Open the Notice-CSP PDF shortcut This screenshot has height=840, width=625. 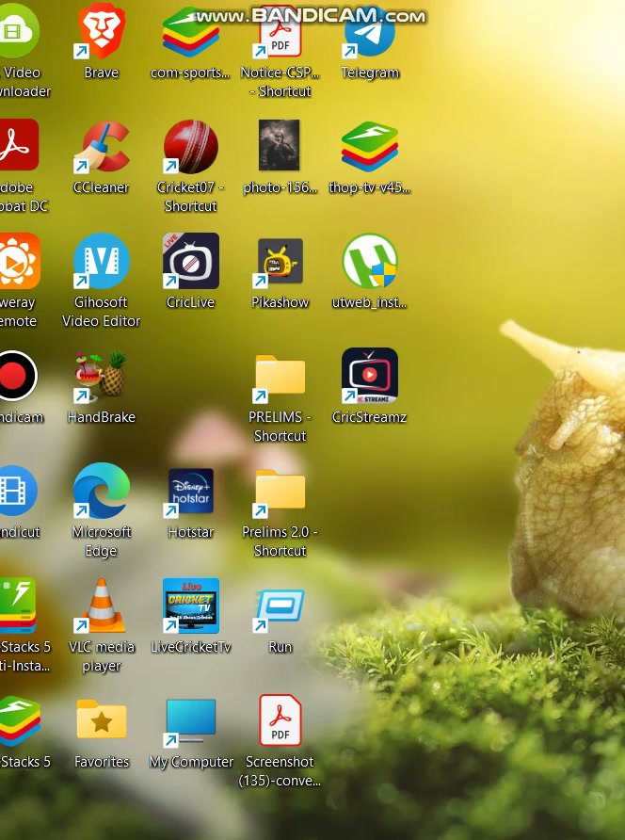[280, 33]
